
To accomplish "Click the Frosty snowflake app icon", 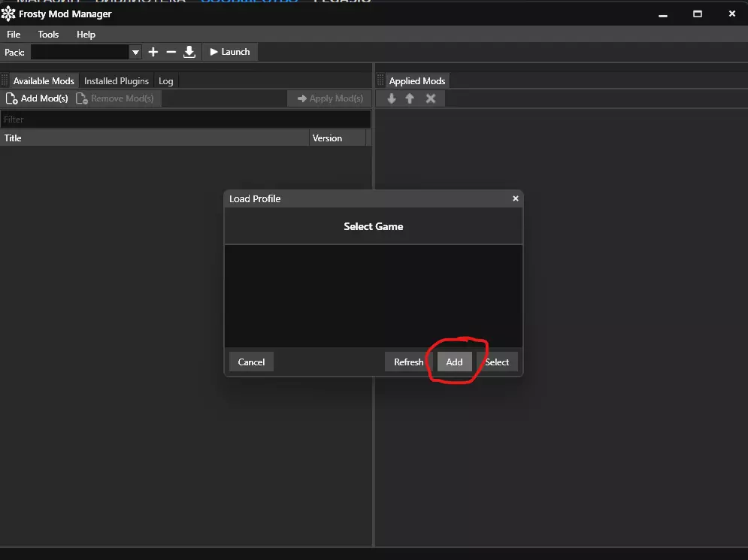I will click(8, 14).
